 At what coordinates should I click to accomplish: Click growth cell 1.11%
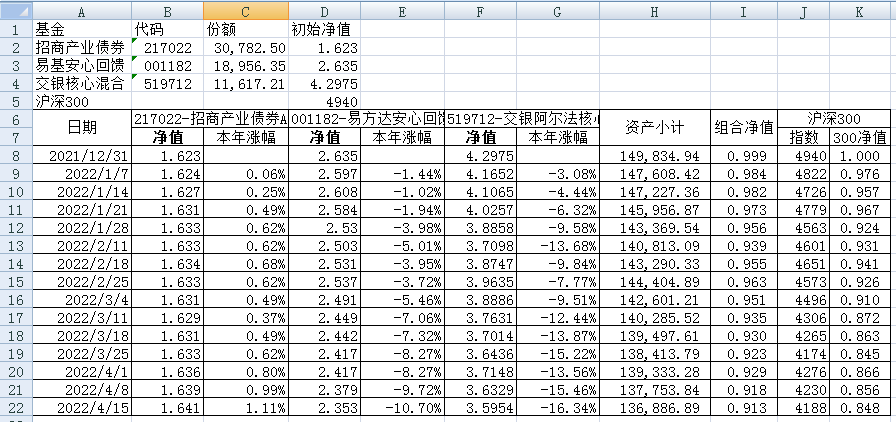point(246,409)
